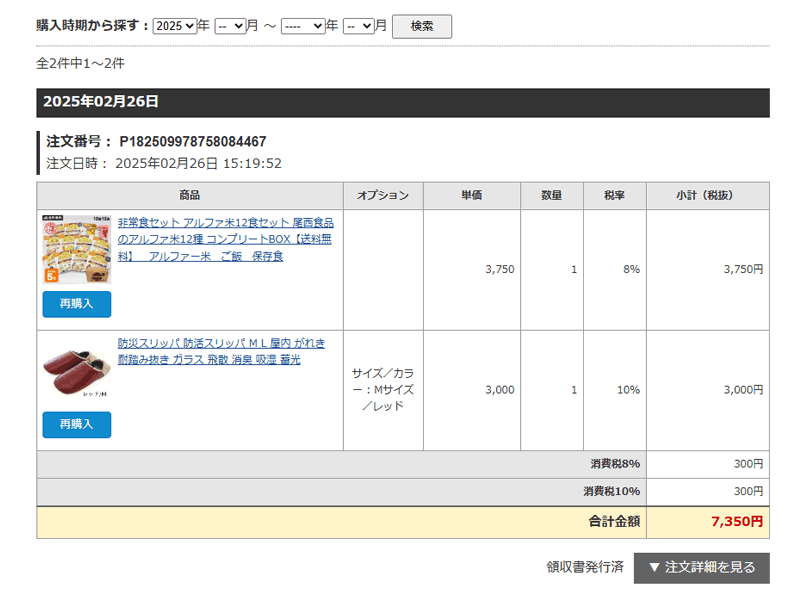800x600 pixels.
Task: Expand 注文詳細を見る order details
Action: click(x=701, y=568)
